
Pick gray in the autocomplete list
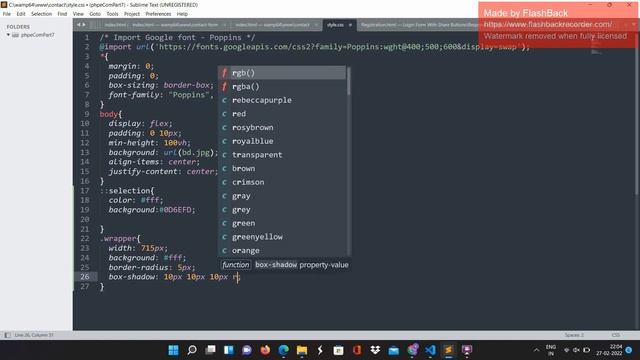282,196
